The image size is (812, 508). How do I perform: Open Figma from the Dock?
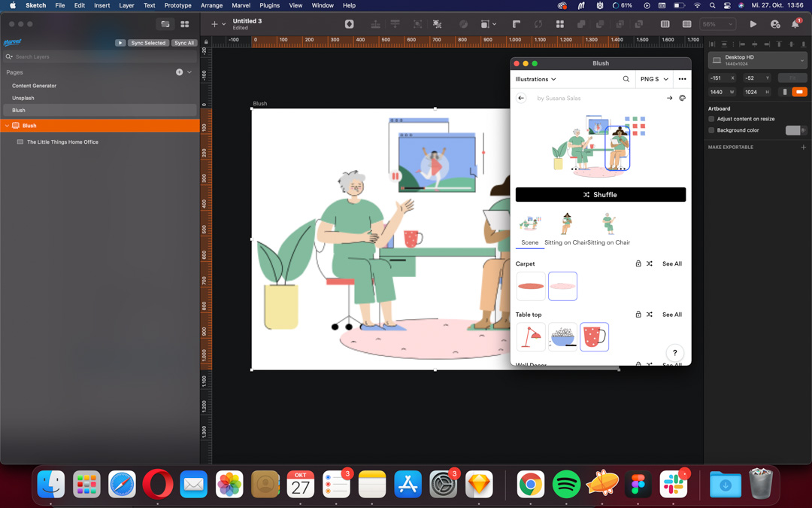click(638, 484)
